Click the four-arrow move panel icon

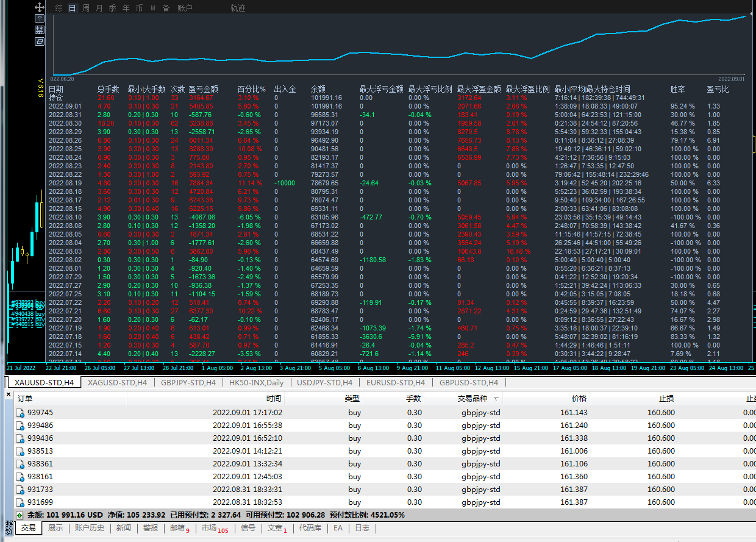[40, 7]
